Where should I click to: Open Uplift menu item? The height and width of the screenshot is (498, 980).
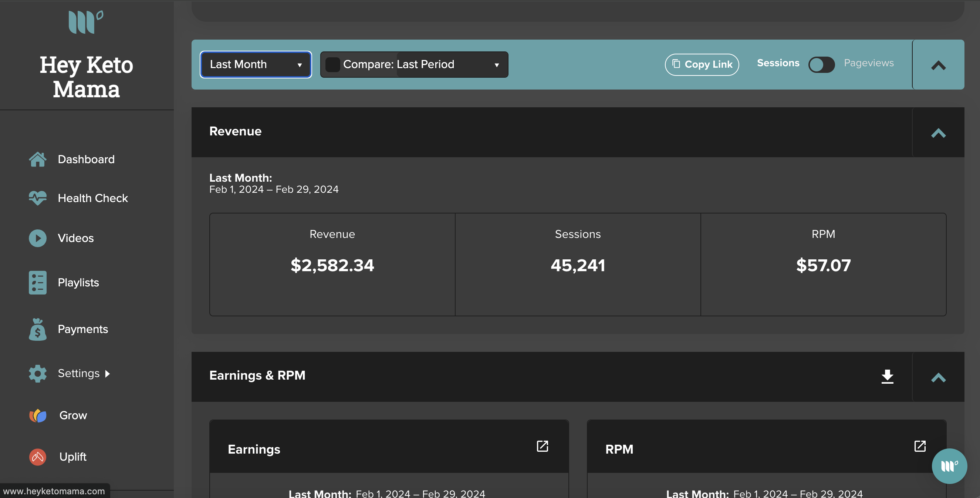[x=72, y=457]
